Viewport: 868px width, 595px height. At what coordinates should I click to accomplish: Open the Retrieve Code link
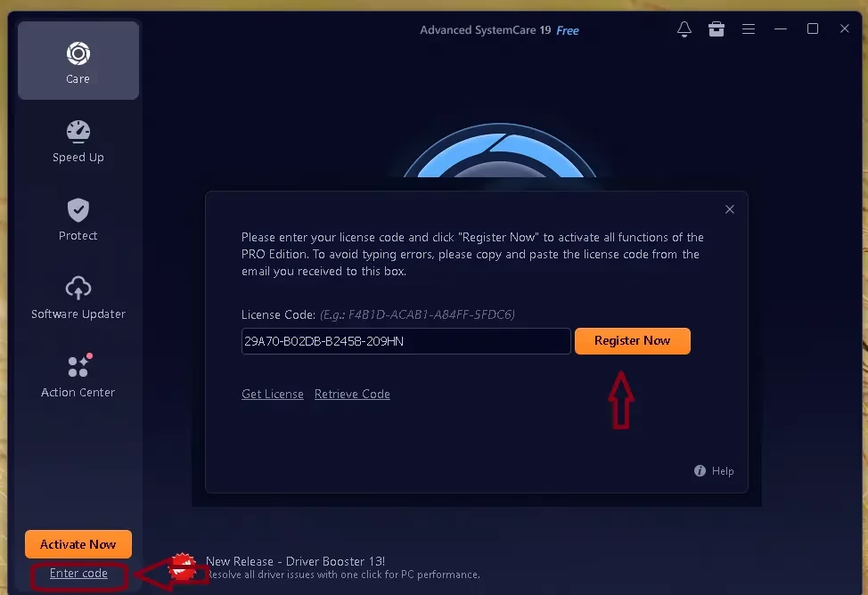352,394
